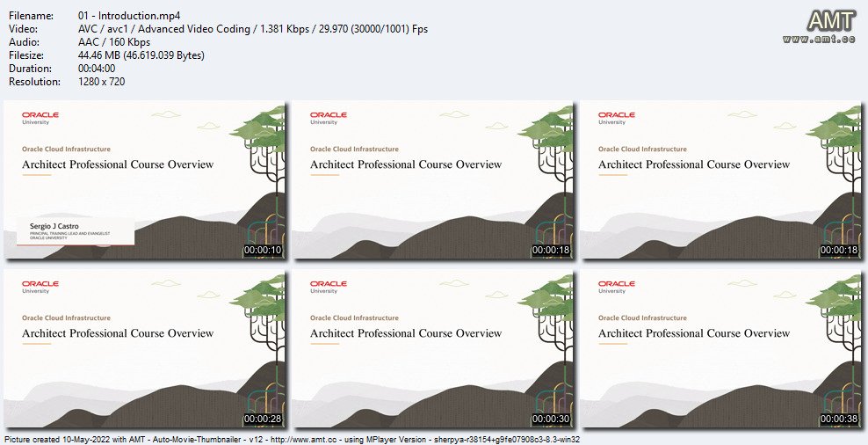Click the filename text "01 - Introduction.mp4"
Viewport: 868px width, 445px height.
tap(129, 16)
